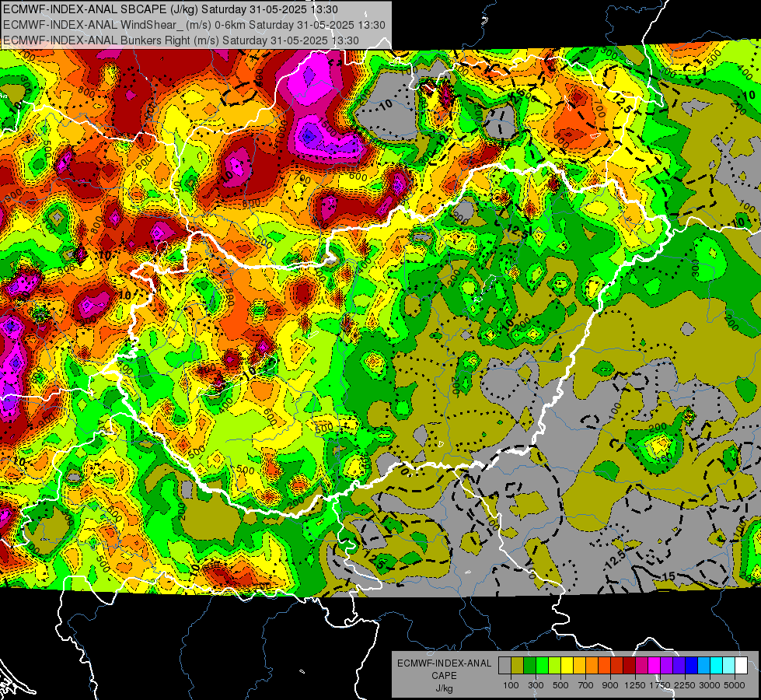Click the legend scale value 1250
Viewport: 761px width, 700px height.
tap(635, 685)
